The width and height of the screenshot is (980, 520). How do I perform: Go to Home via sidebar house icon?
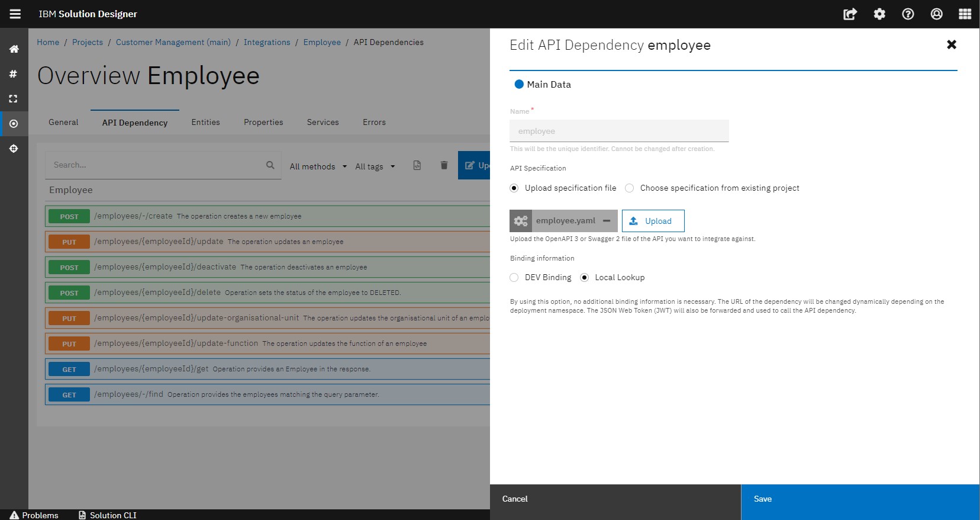click(14, 49)
